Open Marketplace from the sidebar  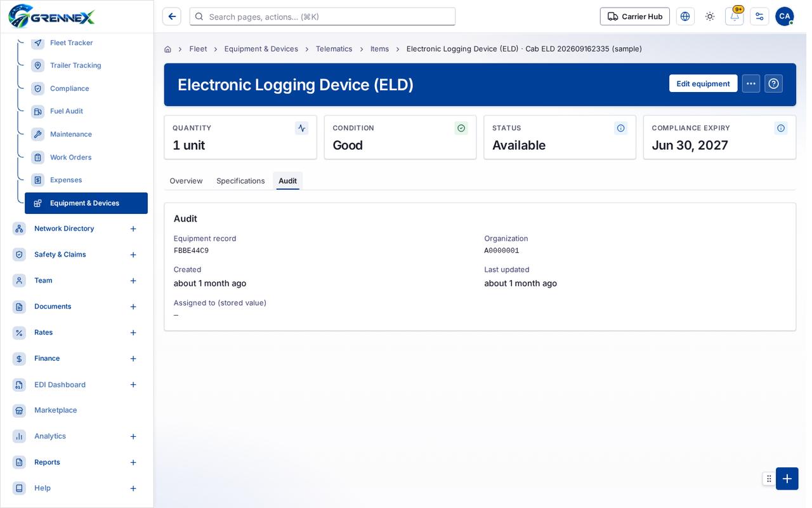[56, 410]
